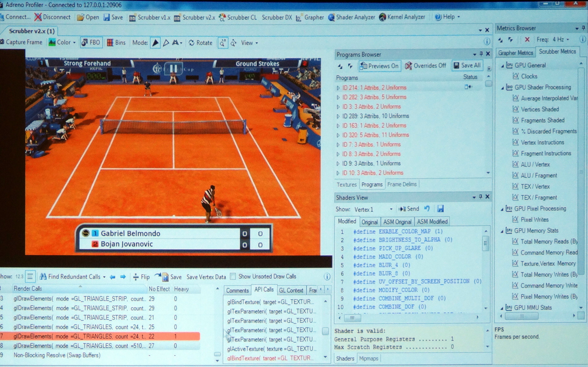This screenshot has height=367, width=588.
Task: Toggle Overrides Off button
Action: point(426,65)
